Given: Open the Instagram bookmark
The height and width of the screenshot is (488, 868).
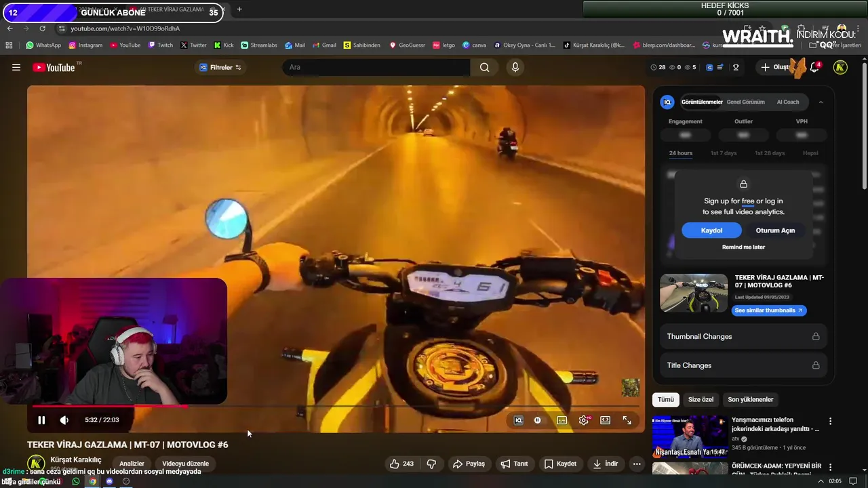Looking at the screenshot, I should click(x=85, y=45).
